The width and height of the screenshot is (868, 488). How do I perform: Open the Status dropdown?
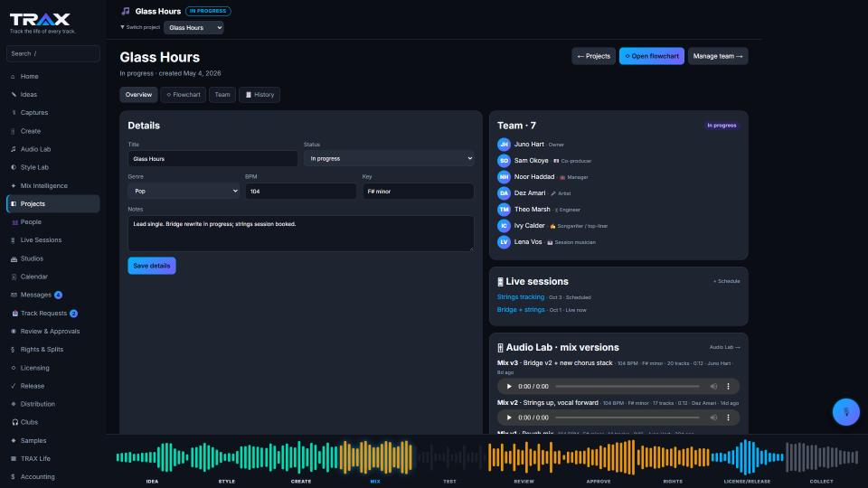point(389,159)
